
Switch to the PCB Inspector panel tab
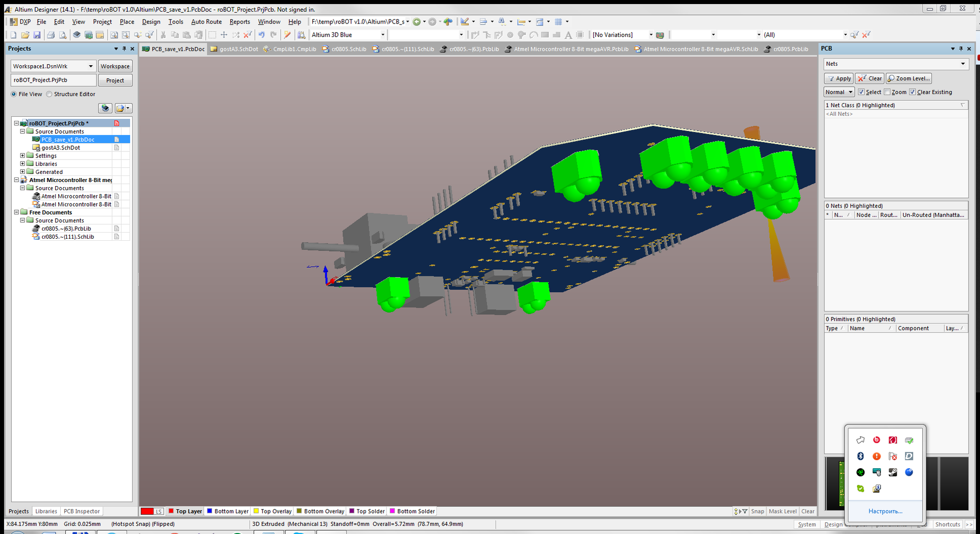click(81, 511)
